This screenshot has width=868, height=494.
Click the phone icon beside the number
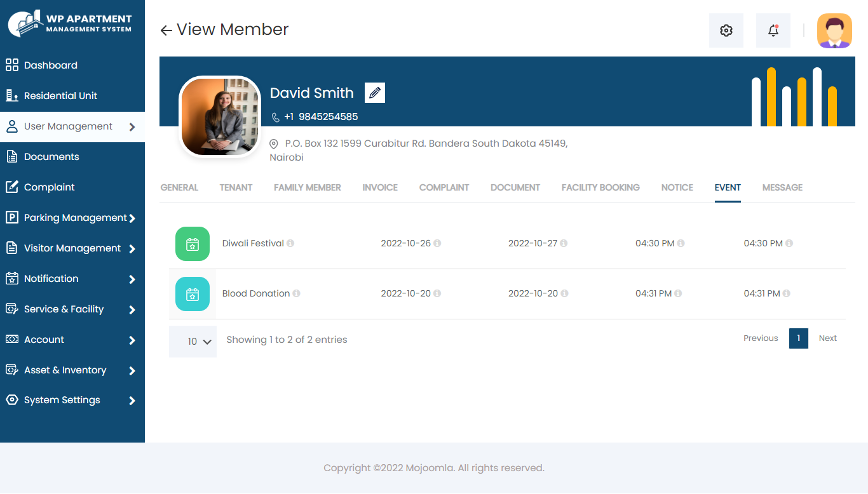pos(275,117)
